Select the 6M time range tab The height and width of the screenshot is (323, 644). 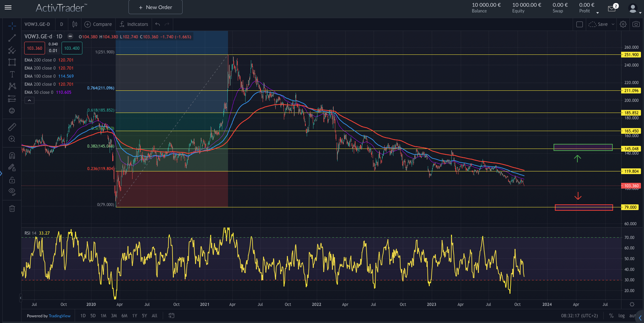tap(124, 316)
